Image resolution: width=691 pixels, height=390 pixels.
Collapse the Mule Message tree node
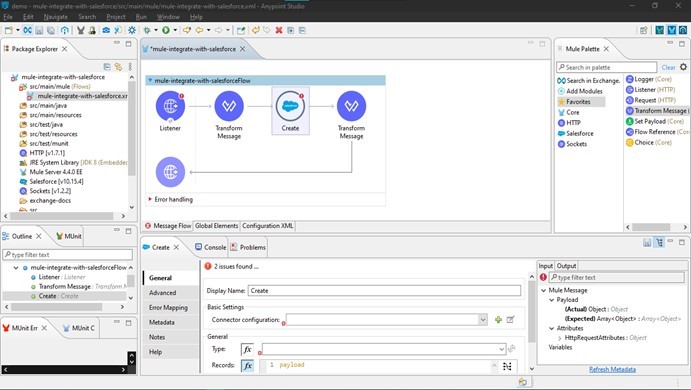pos(543,290)
